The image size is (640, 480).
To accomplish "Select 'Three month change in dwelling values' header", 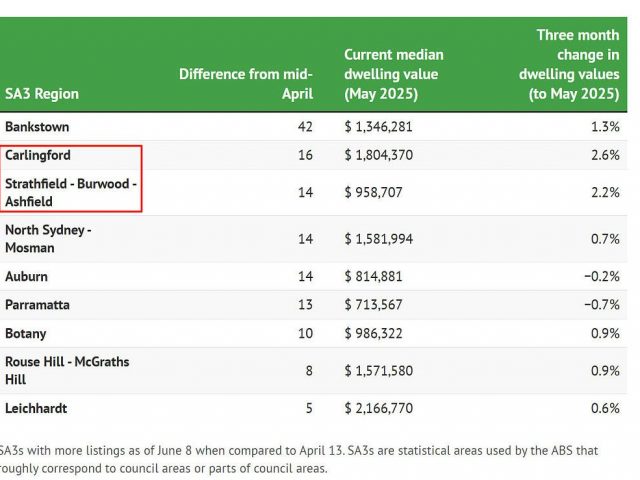I will tap(568, 64).
